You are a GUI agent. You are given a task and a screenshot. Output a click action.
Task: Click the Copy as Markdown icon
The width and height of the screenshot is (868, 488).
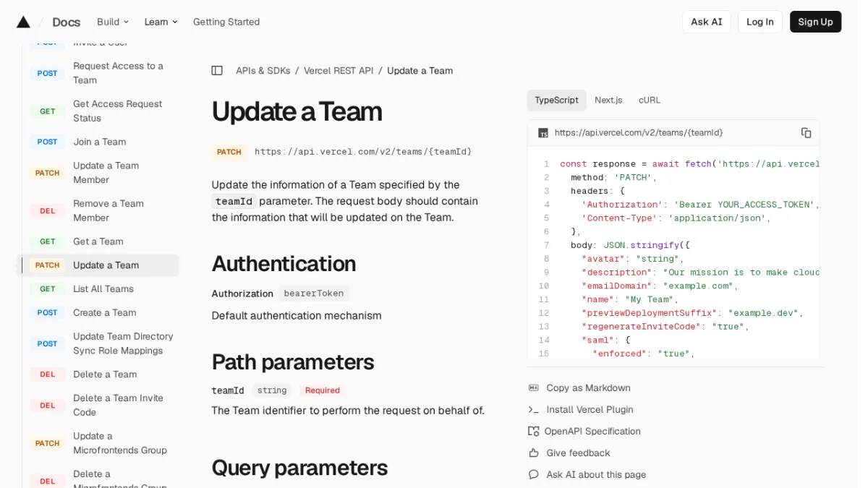(534, 388)
